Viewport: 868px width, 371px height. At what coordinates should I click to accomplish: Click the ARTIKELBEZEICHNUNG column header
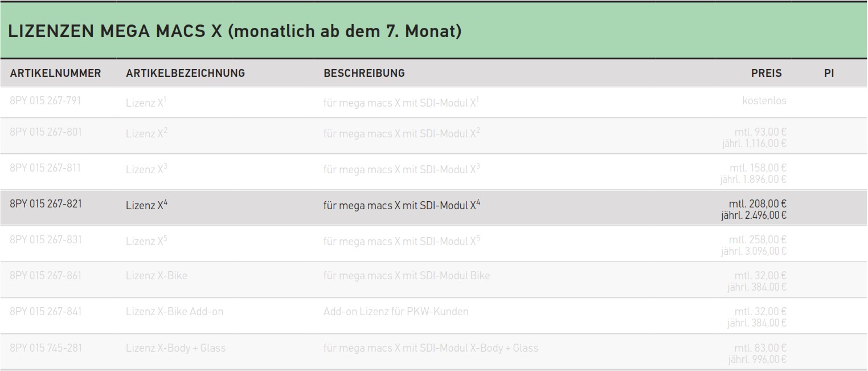[185, 73]
